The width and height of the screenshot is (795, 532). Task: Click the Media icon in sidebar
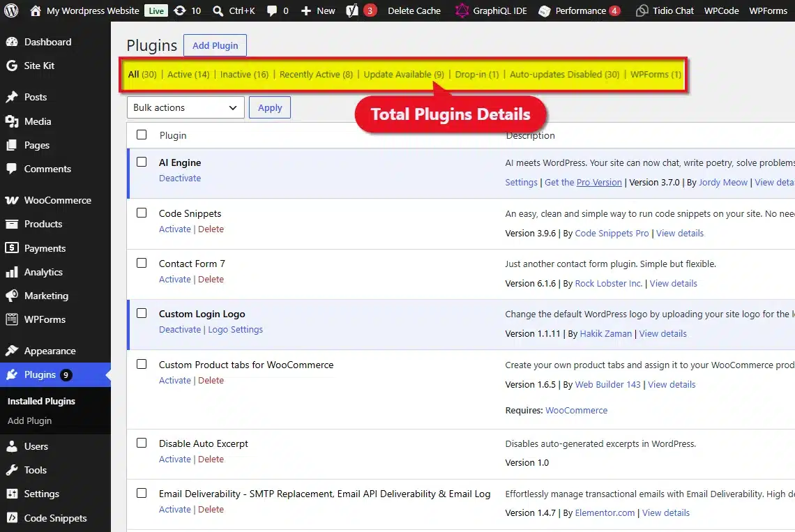tap(12, 121)
